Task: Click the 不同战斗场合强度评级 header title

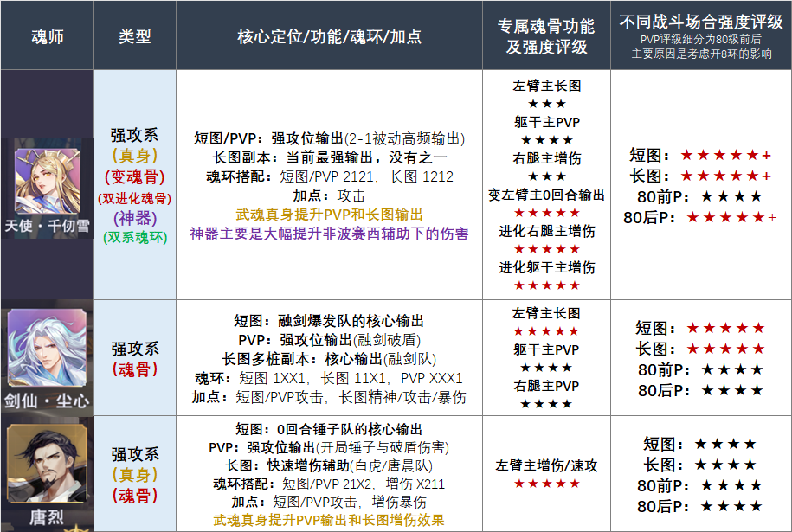Action: click(x=701, y=23)
